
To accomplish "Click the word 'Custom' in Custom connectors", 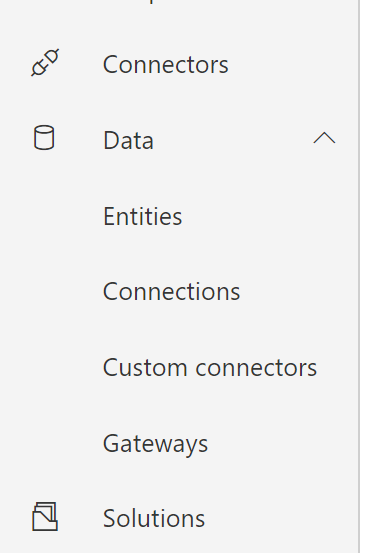I will click(x=145, y=367).
